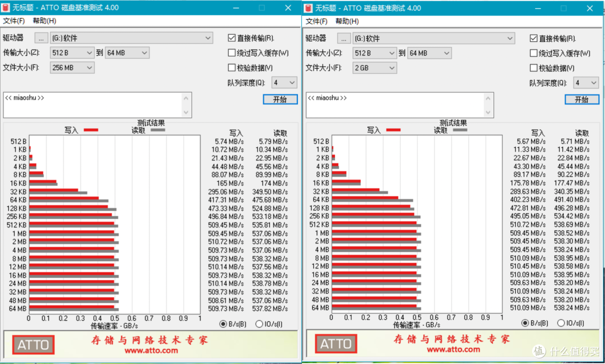Click 32 KB write value 295.06 MB/s, left window
This screenshot has width=605, height=364.
click(x=226, y=192)
